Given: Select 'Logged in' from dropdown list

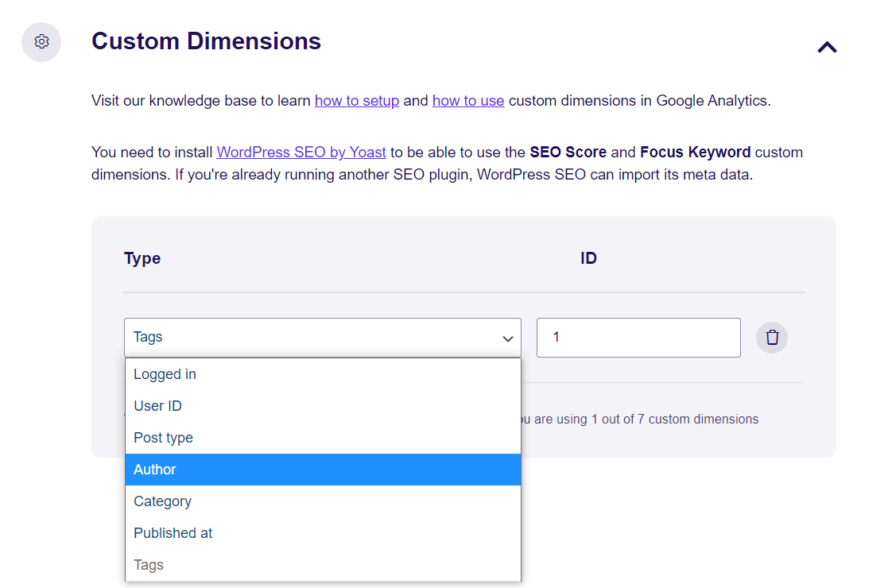Looking at the screenshot, I should (x=323, y=374).
